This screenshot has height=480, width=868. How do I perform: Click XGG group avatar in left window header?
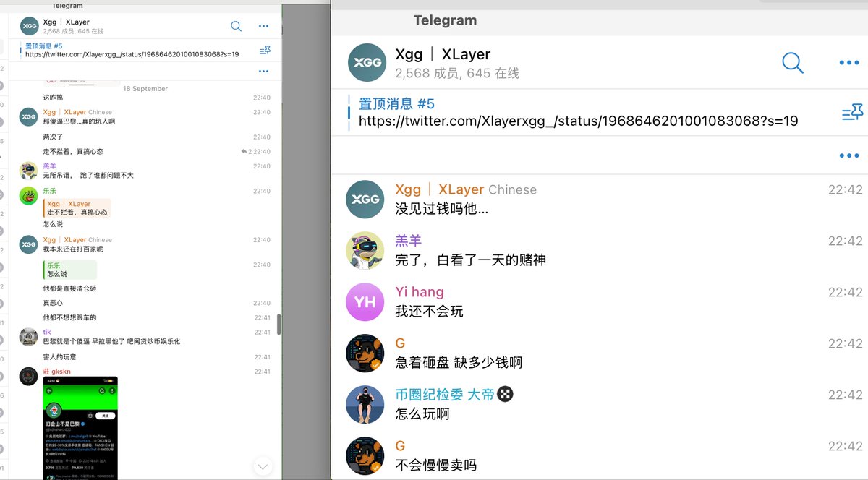[x=30, y=26]
